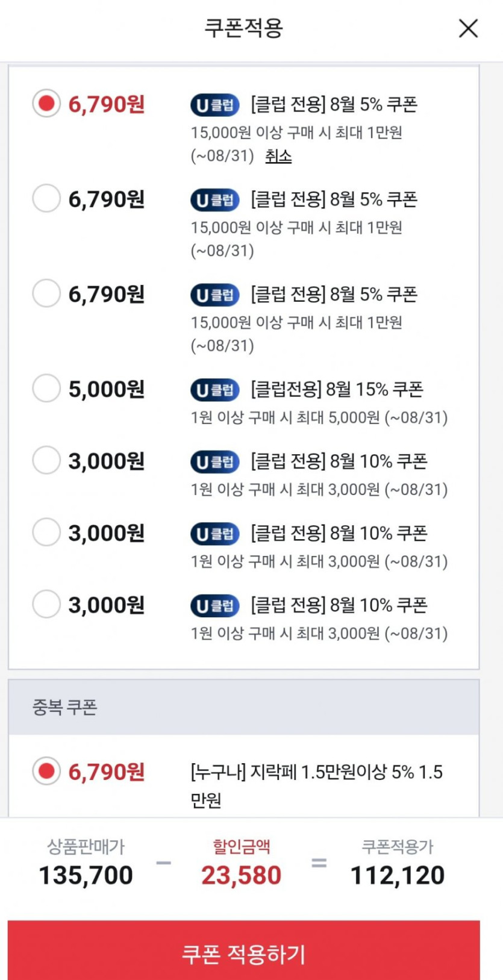
Task: Click U클럽 badge on last 10% coupon
Action: click(215, 605)
